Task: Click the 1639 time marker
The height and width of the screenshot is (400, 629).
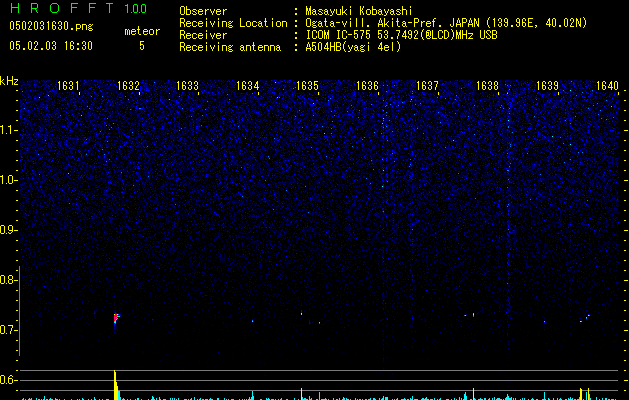Action: tap(547, 86)
